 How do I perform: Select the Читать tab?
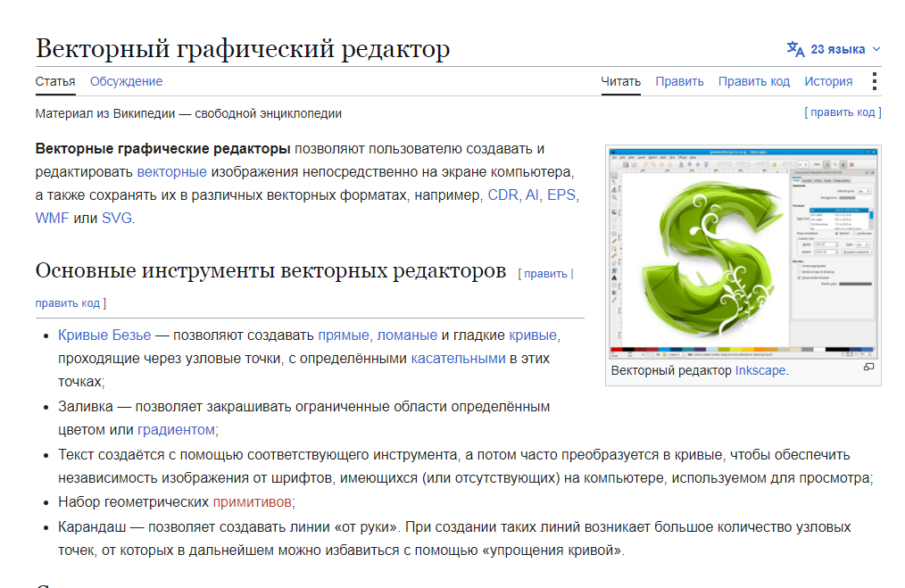[621, 81]
